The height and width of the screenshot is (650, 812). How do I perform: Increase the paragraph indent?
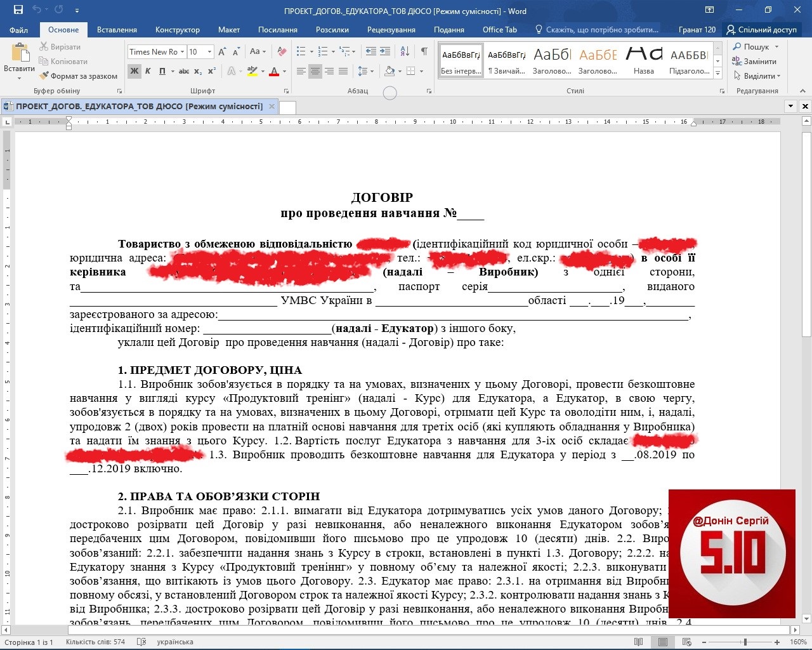point(386,52)
